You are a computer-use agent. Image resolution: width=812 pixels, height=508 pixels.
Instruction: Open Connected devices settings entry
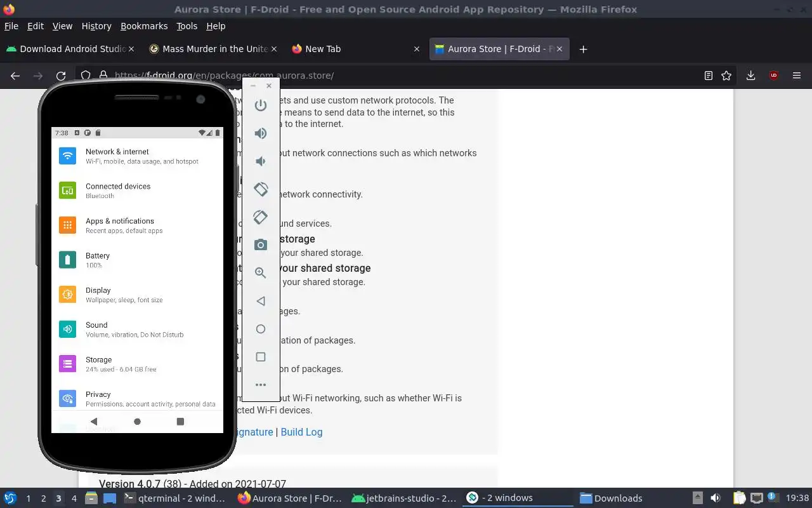[x=137, y=190]
